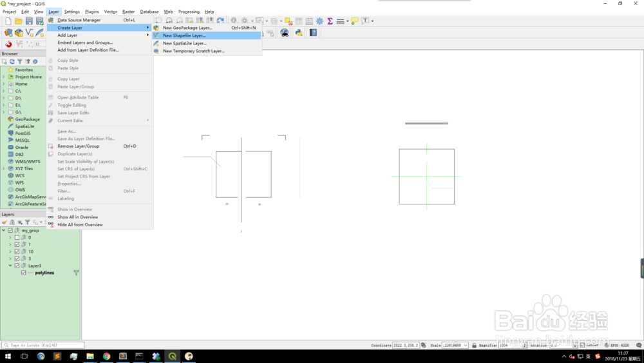This screenshot has width=644, height=363.
Task: Toggle the Render checkbox in status bar
Action: click(582, 346)
